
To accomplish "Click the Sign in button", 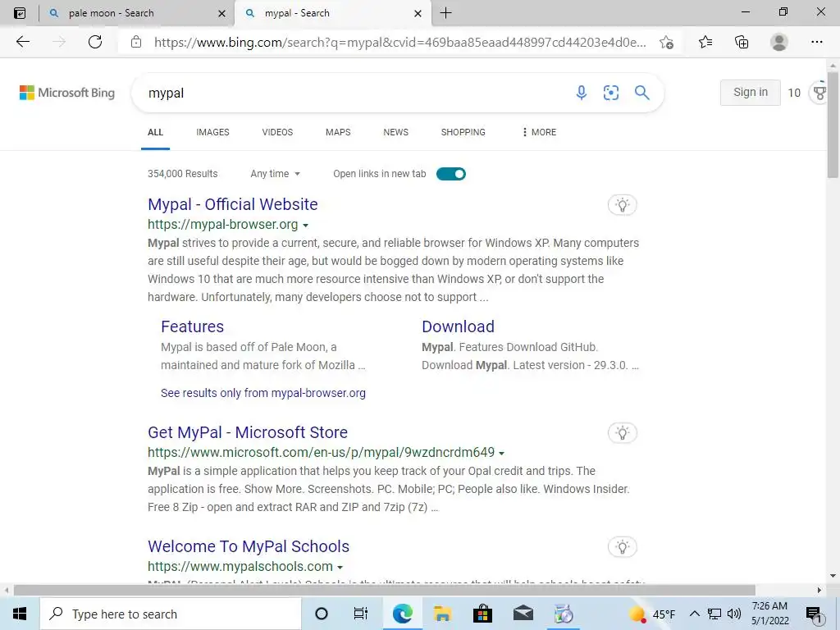I will 750,92.
